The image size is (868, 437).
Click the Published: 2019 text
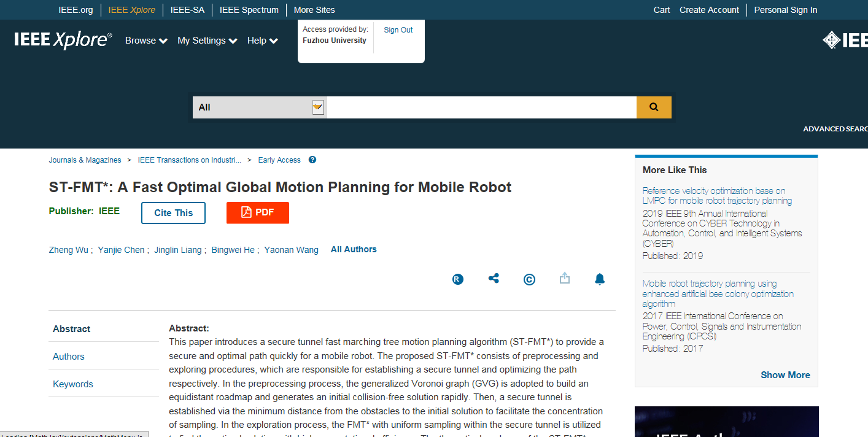(673, 256)
